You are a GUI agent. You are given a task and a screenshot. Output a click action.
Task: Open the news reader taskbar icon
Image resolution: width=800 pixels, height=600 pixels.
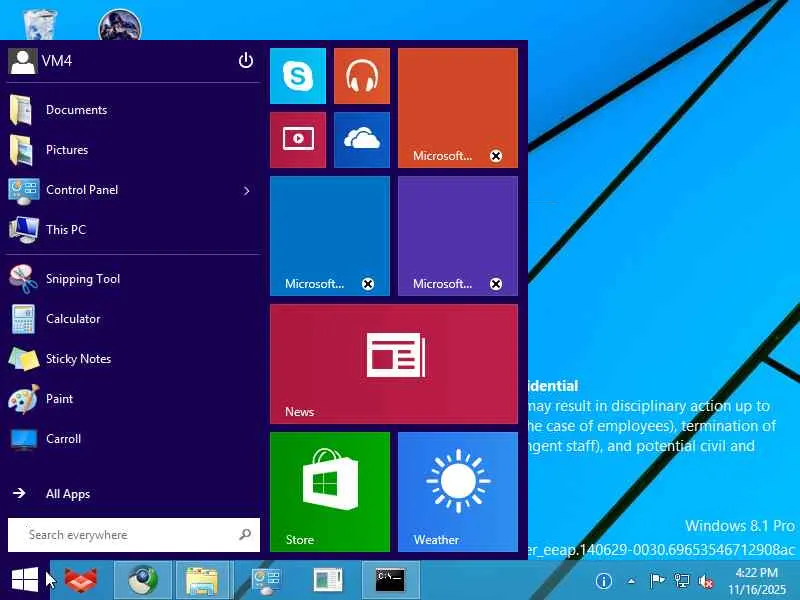[327, 580]
